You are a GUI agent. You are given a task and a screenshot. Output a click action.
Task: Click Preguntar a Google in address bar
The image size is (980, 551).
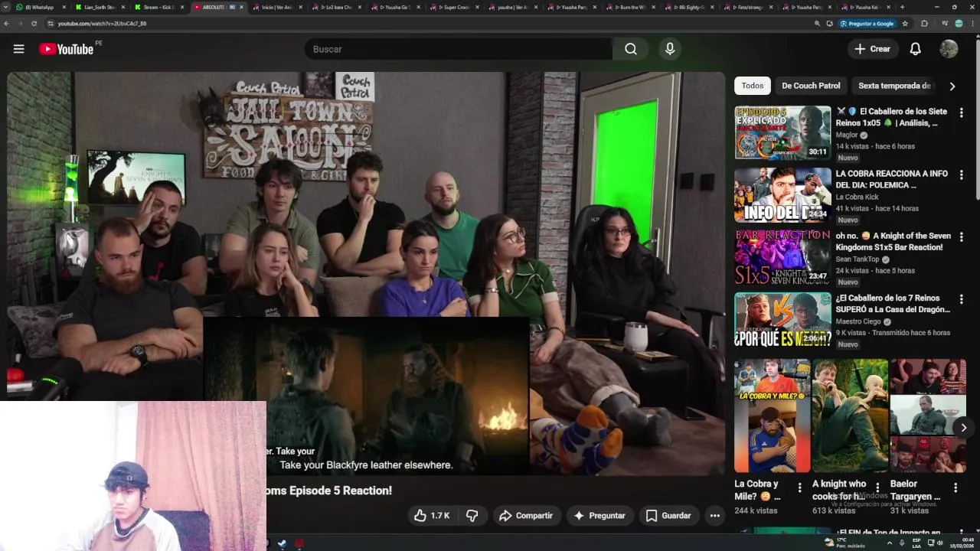(867, 24)
